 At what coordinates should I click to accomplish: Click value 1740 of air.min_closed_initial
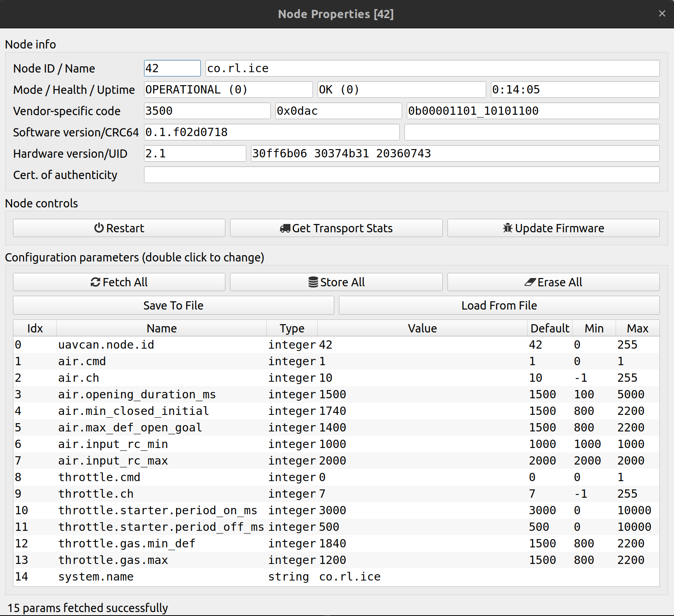332,411
